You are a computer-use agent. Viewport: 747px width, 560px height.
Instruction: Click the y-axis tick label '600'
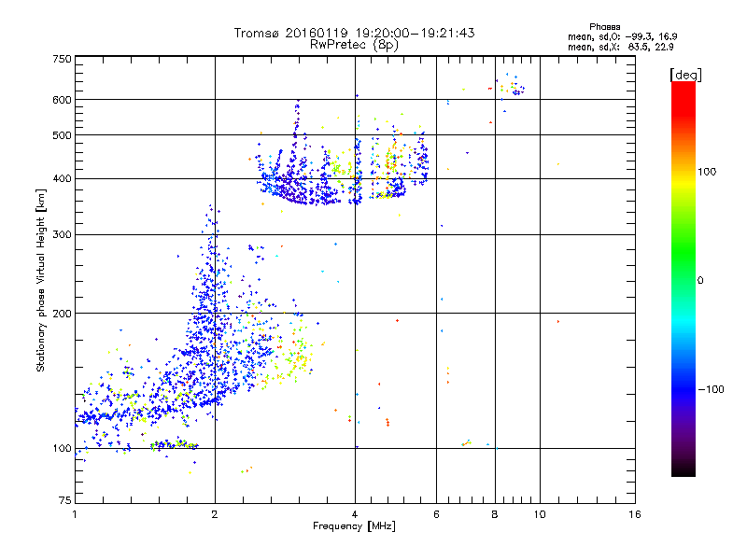coord(62,100)
